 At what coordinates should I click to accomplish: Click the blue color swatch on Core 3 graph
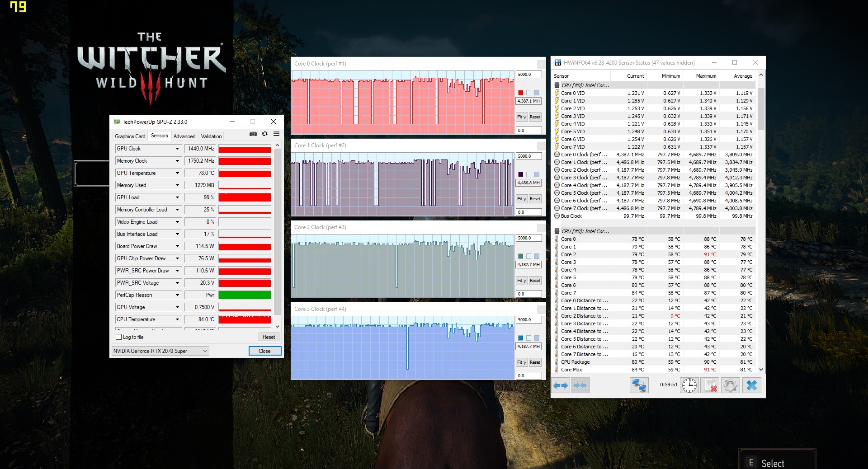521,338
